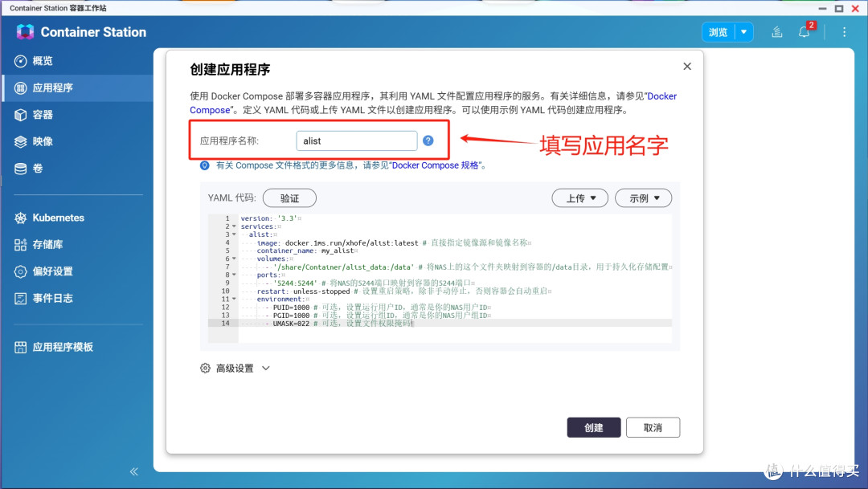The width and height of the screenshot is (868, 489).
Task: Open the Volumes (卷) sidebar item
Action: point(77,168)
